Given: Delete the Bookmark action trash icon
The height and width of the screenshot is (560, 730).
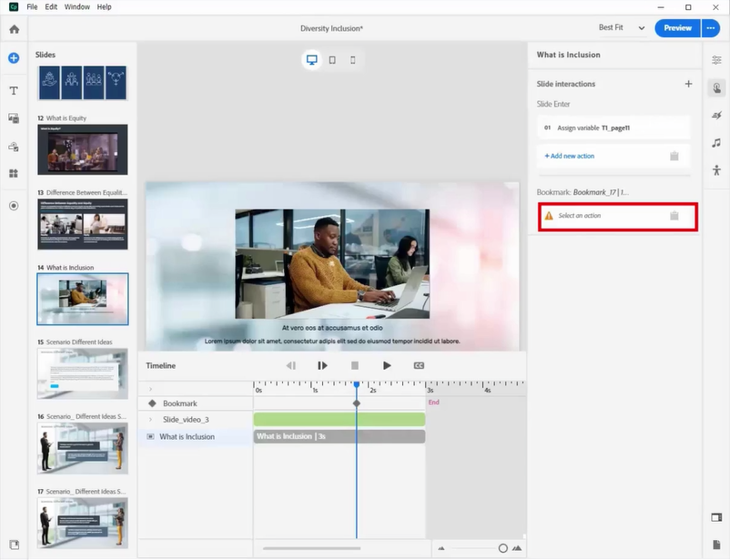Looking at the screenshot, I should click(674, 216).
